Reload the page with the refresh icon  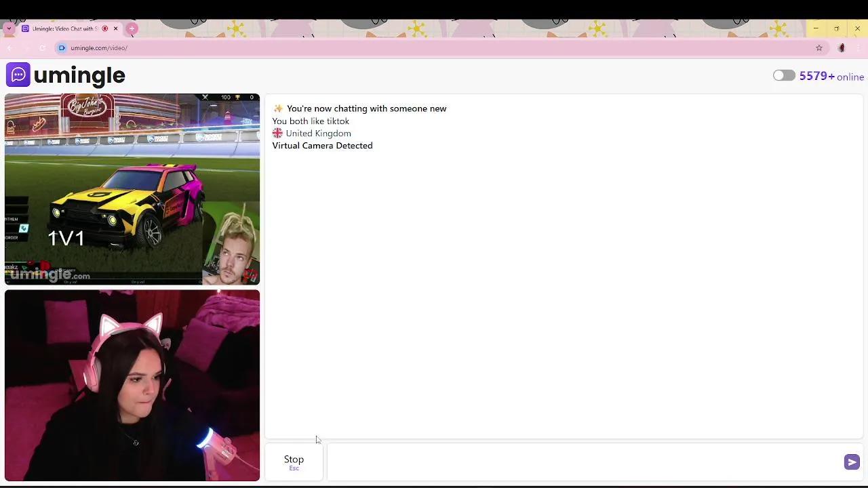point(42,48)
